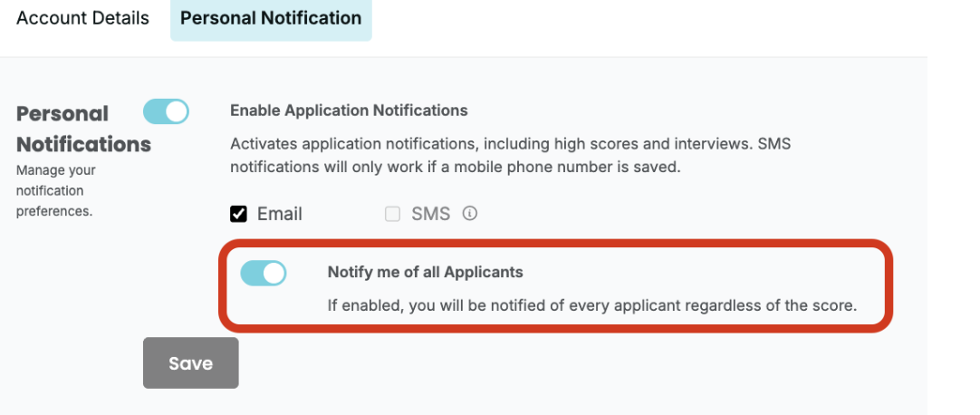Click the SMS information icon
980x415 pixels.
[469, 214]
